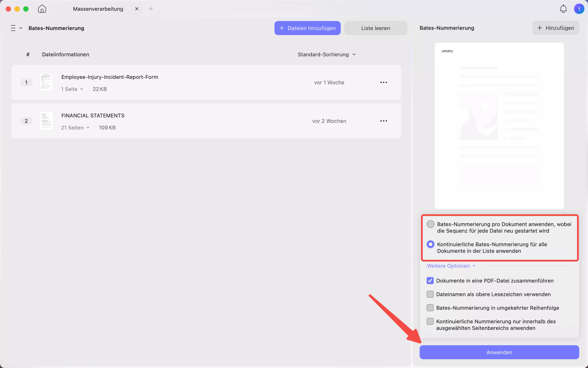Open the notifications bell
Viewport: 588px width, 368px height.
(563, 9)
